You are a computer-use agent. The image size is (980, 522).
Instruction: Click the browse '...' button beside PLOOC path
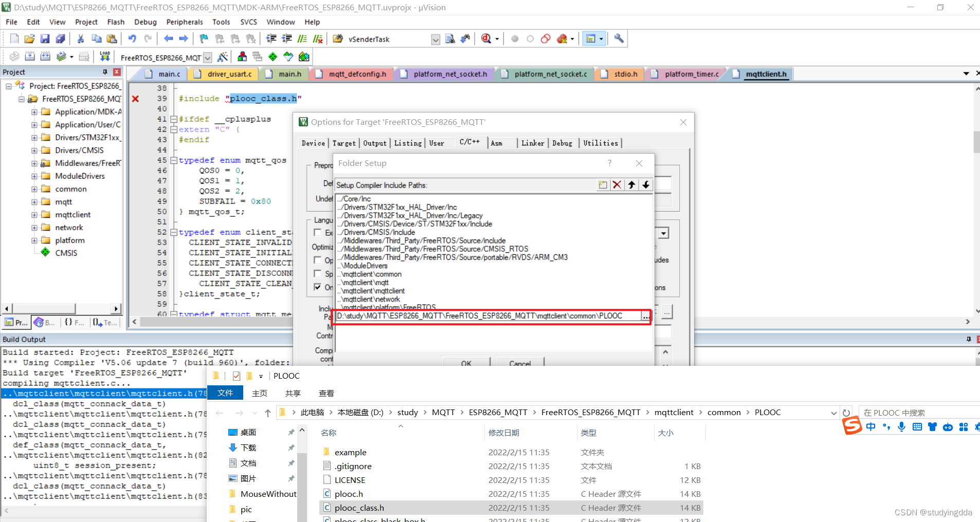pyautogui.click(x=645, y=316)
